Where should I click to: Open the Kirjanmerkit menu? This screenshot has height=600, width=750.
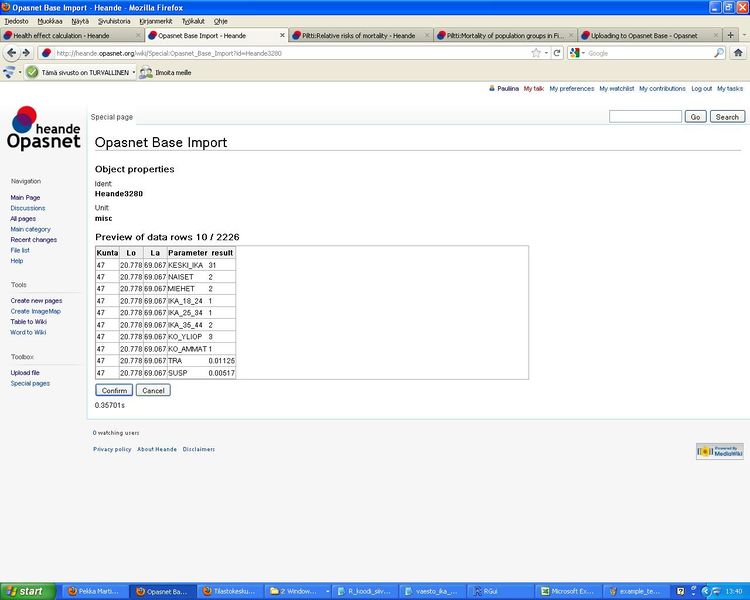tap(155, 21)
